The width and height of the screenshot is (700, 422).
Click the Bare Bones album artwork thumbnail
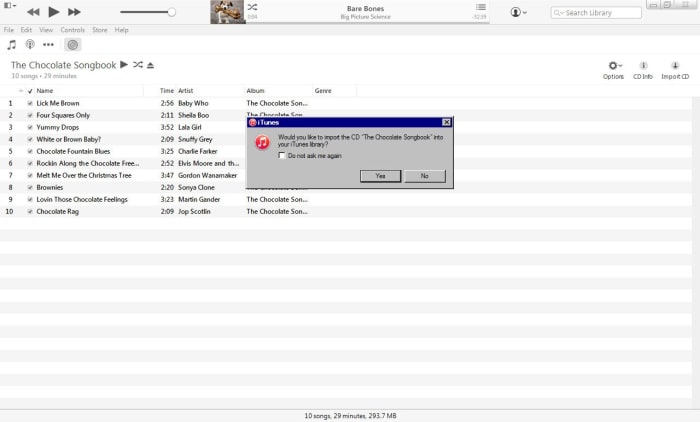228,12
